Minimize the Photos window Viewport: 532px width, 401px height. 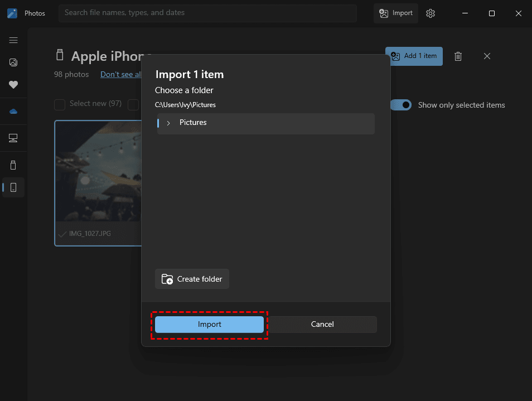coord(465,13)
